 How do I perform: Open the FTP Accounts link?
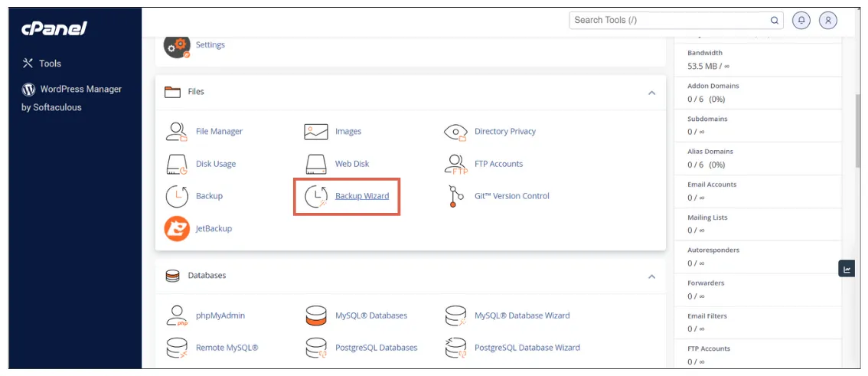[499, 164]
